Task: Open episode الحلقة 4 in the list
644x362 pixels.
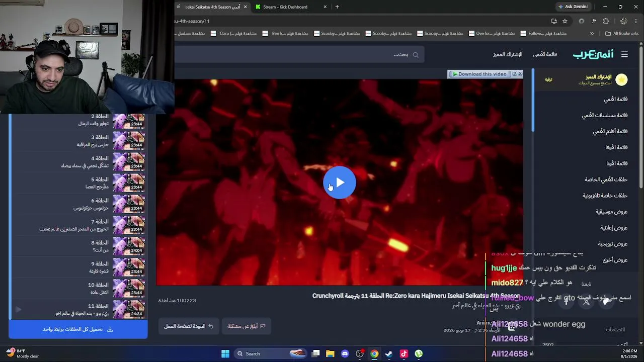Action: (78, 162)
